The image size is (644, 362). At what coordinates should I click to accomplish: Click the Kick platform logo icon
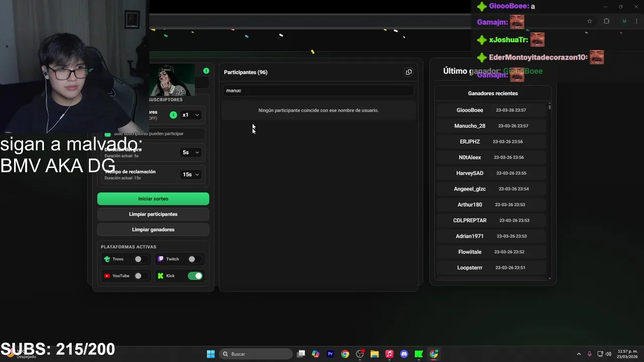pos(160,276)
